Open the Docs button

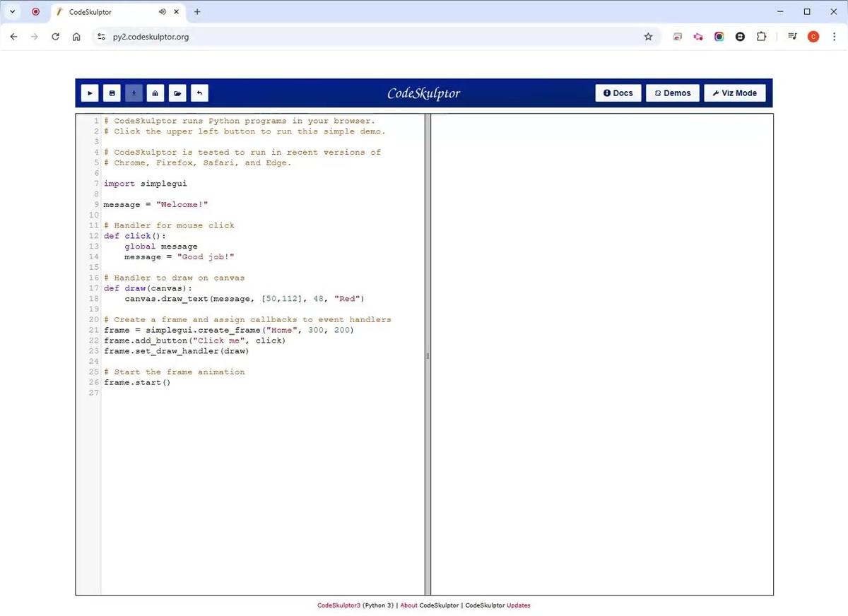[x=618, y=93]
